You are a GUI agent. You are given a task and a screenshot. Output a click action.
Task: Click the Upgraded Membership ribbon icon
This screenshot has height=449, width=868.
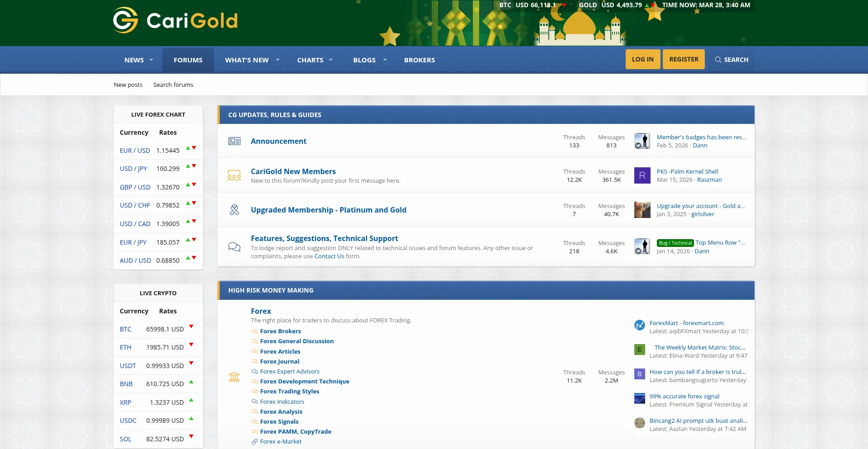[234, 210]
